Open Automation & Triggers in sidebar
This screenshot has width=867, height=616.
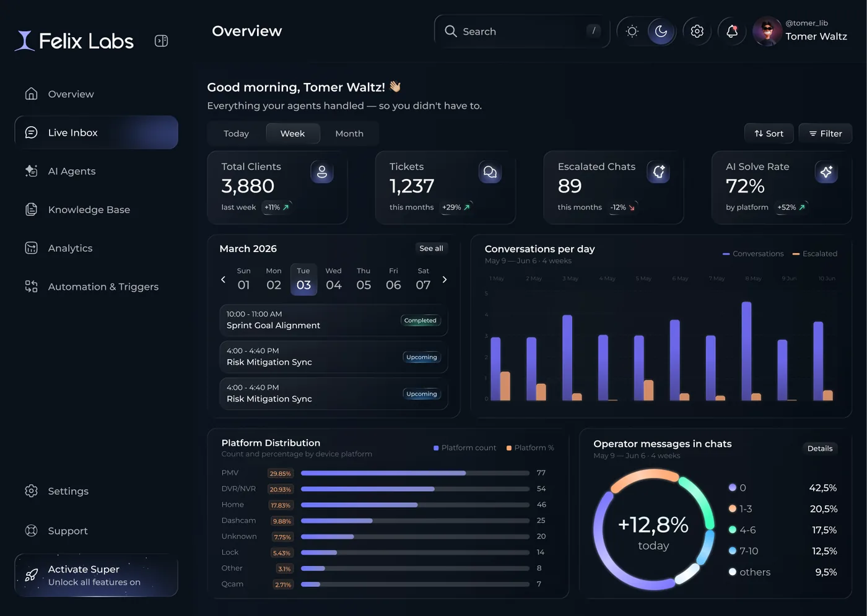coord(96,287)
